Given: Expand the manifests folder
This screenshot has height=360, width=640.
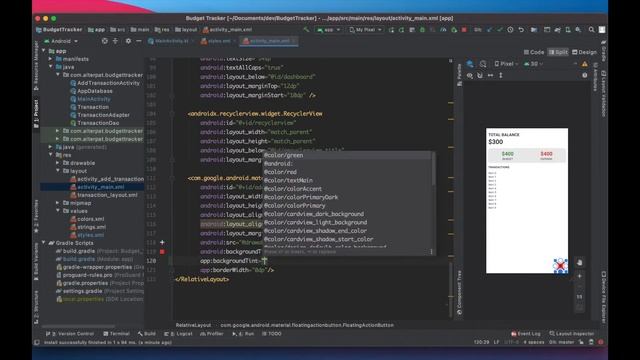Looking at the screenshot, I should pyautogui.click(x=51, y=59).
